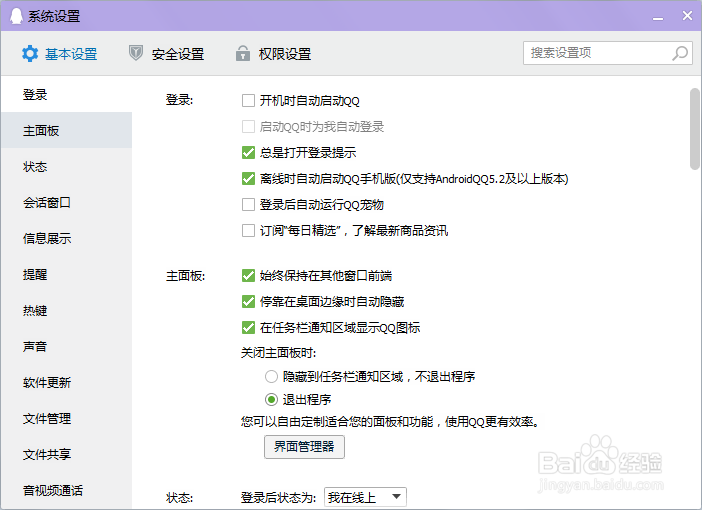The width and height of the screenshot is (702, 510).
Task: Click the vertical scrollbar thumb
Action: pyautogui.click(x=695, y=129)
